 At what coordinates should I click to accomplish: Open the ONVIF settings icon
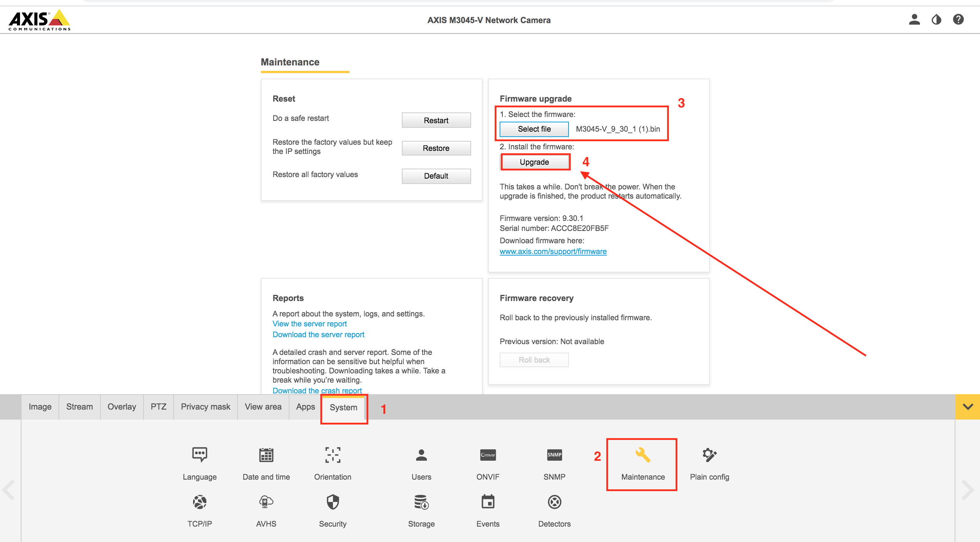click(x=488, y=455)
